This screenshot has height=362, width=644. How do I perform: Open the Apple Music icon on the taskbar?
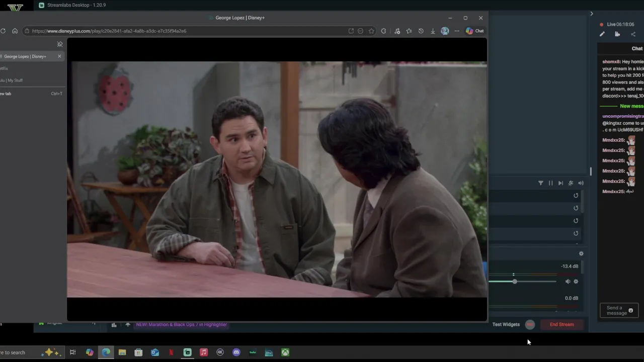coord(204,352)
